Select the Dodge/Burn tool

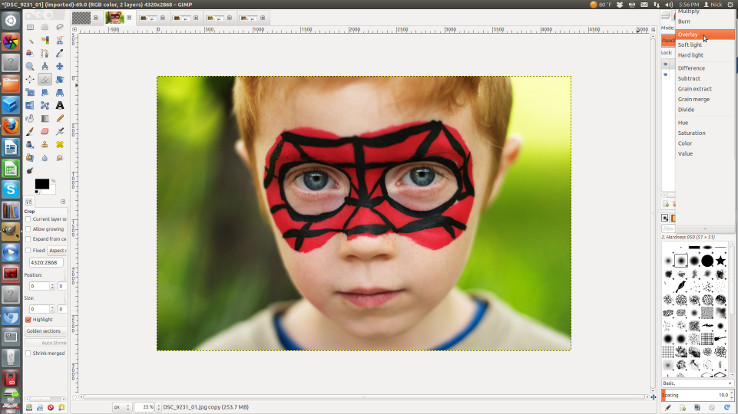coord(30,170)
